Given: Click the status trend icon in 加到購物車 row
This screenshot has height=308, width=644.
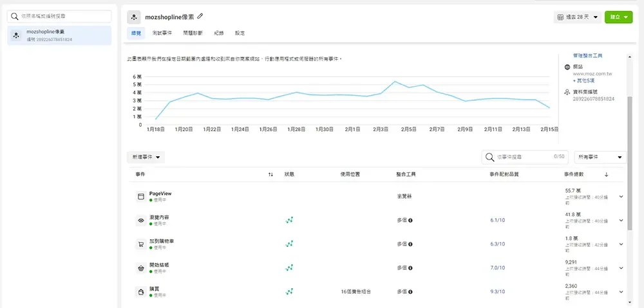Looking at the screenshot, I should pos(289,244).
